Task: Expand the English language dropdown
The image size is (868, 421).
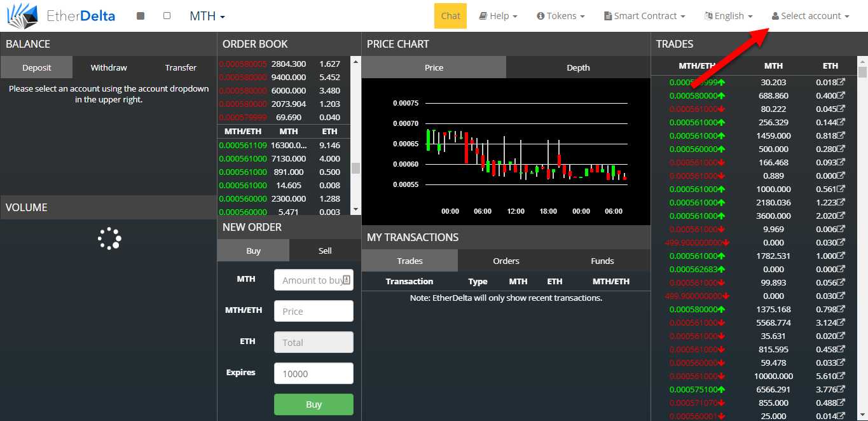Action: 729,15
